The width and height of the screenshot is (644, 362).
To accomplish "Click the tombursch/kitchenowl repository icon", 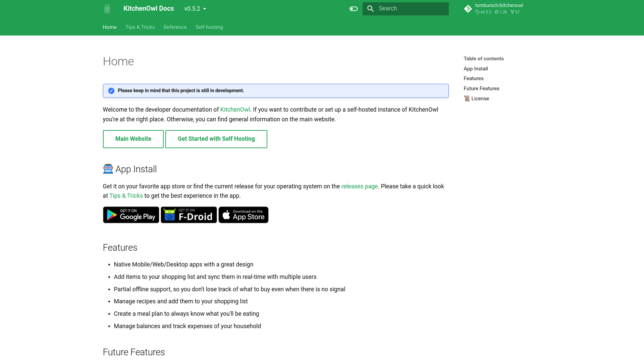I will coord(468,8).
